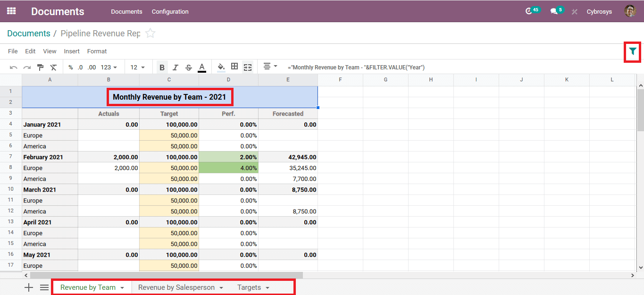Viewport: 644px width, 295px height.
Task: Click the Documents app title
Action: pos(58,11)
